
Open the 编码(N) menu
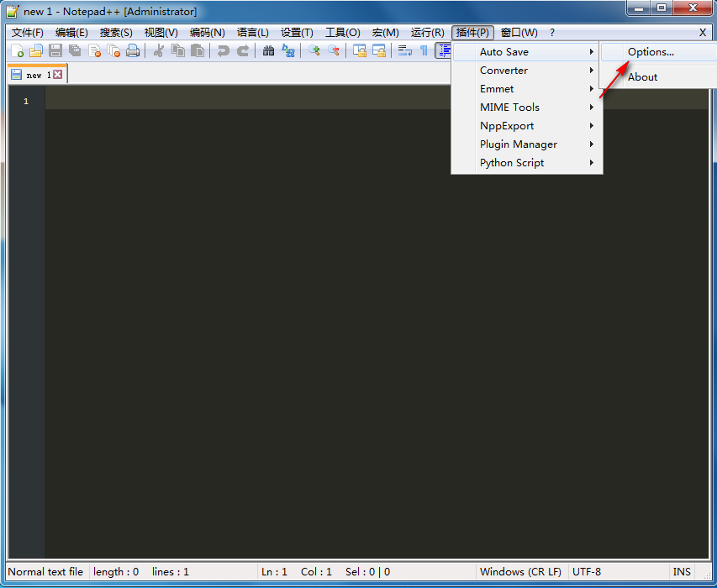207,33
